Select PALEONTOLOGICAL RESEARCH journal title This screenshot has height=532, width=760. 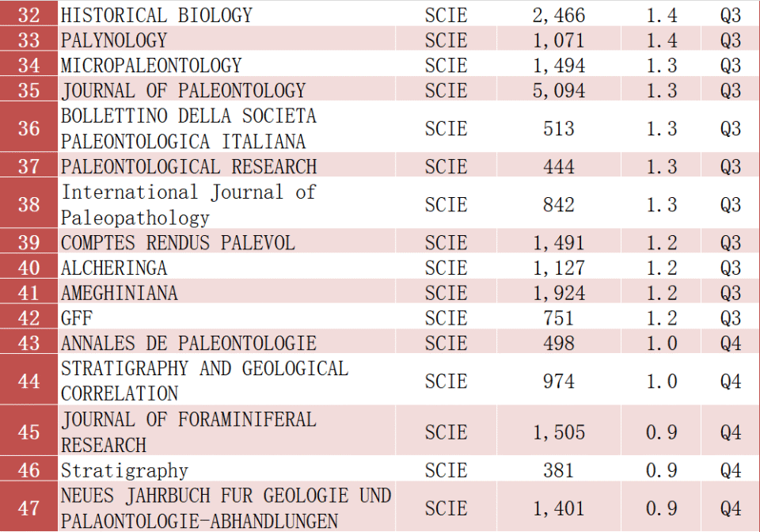[x=188, y=167]
